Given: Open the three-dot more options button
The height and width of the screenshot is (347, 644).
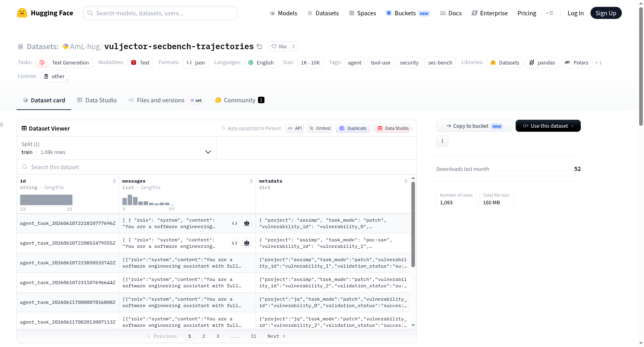Looking at the screenshot, I should tap(442, 141).
